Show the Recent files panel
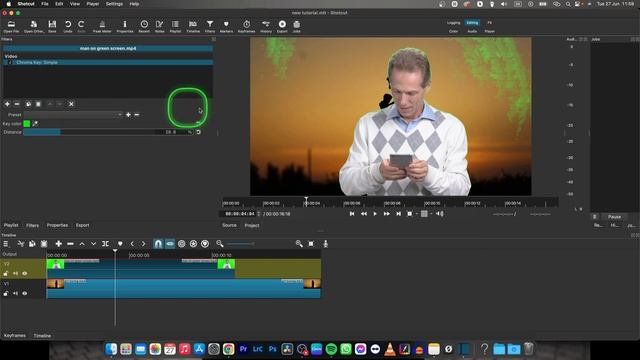The width and height of the screenshot is (640, 360). click(x=144, y=27)
